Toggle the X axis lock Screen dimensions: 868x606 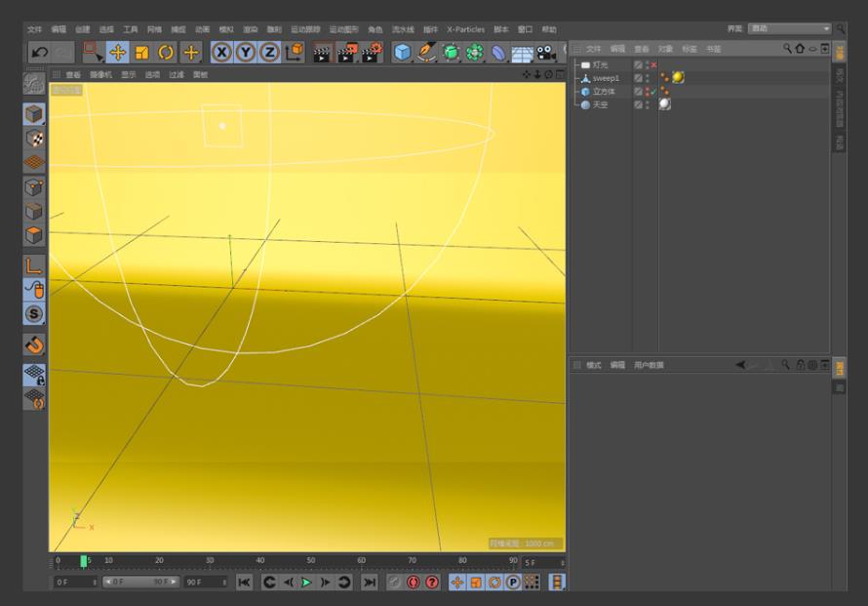pos(222,52)
